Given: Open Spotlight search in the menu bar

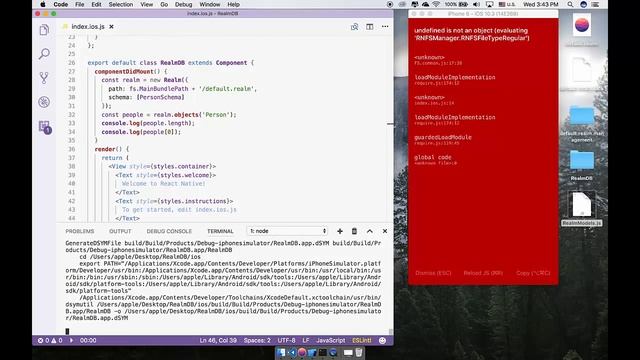Looking at the screenshot, I should (x=570, y=4).
